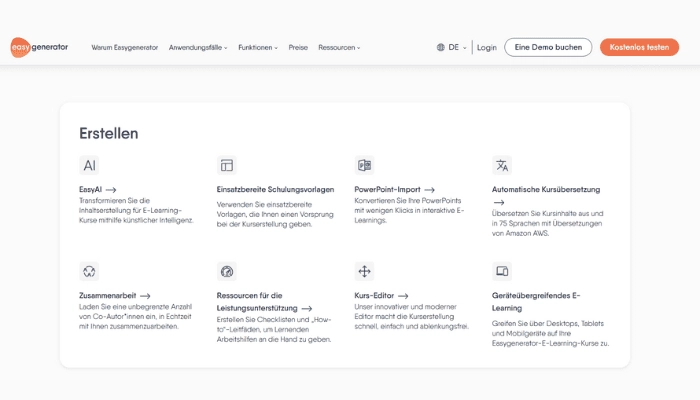Open Einsatzbereite Schulungsvorlagen heading

point(275,189)
